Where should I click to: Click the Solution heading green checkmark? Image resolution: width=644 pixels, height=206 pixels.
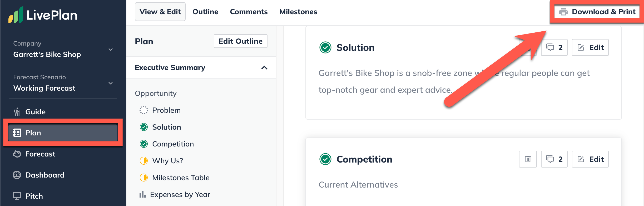pyautogui.click(x=325, y=47)
